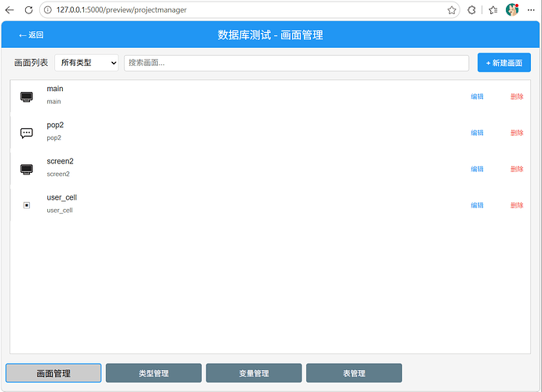This screenshot has width=542, height=392.
Task: Click the browser back arrow
Action: 9,10
